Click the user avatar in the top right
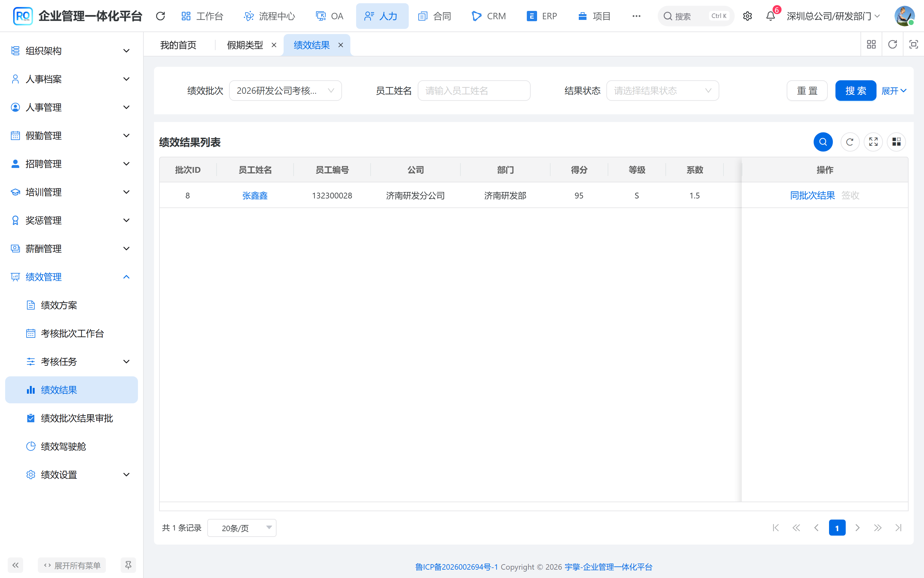 [904, 16]
